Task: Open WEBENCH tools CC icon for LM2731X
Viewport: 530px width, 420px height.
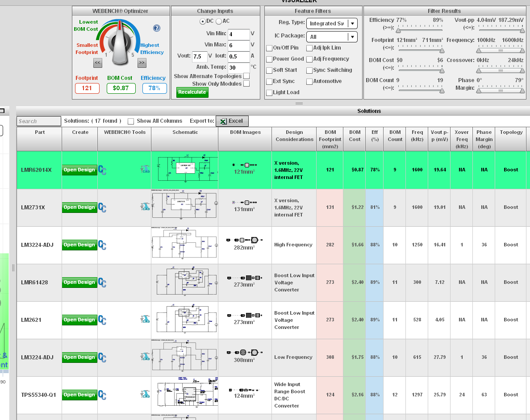Action: tap(102, 208)
